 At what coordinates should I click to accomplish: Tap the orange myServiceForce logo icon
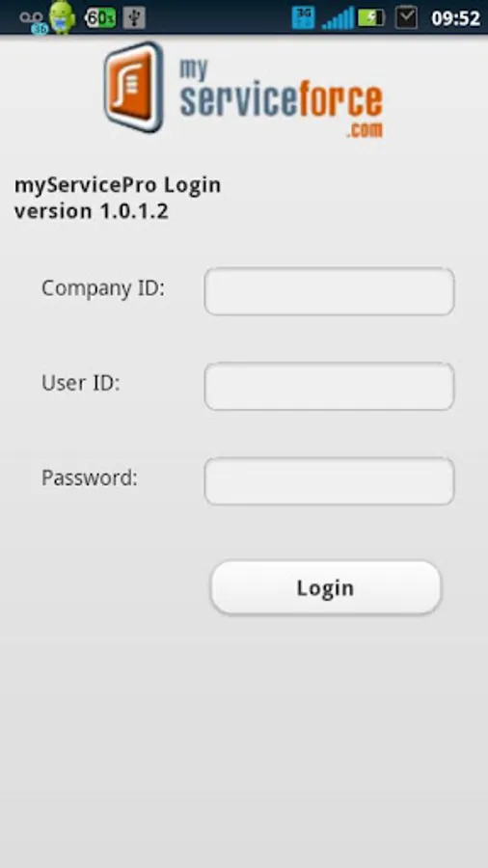click(x=133, y=87)
